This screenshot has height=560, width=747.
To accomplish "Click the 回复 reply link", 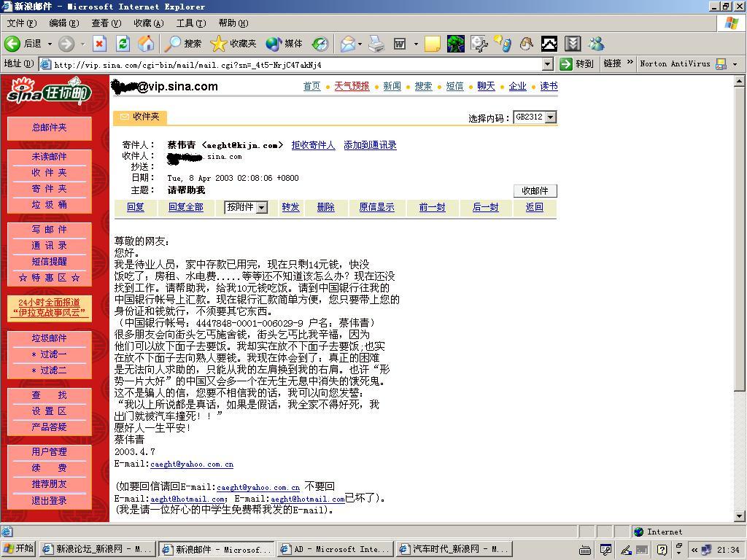I will pos(135,207).
